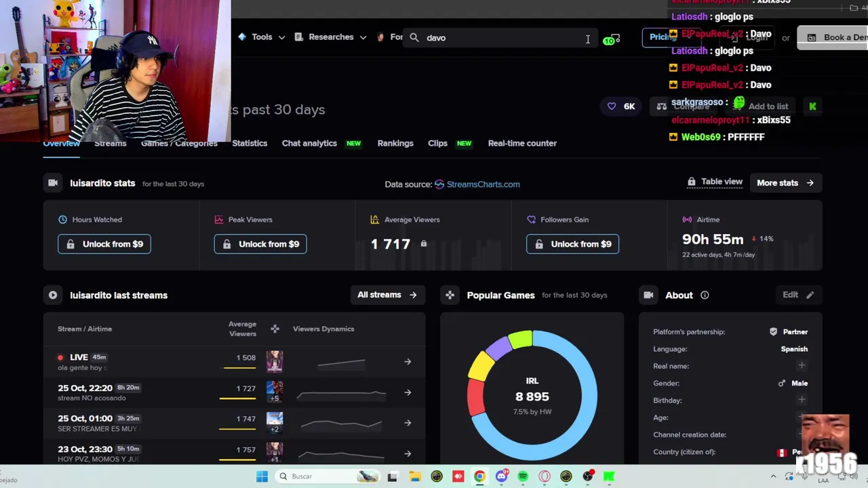
Task: Click the info icon next to About
Action: coord(705,295)
